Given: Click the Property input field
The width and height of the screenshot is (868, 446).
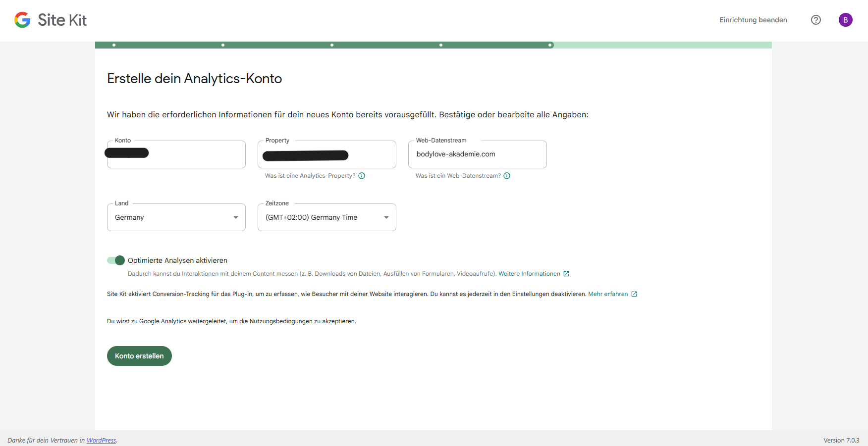Looking at the screenshot, I should [327, 154].
